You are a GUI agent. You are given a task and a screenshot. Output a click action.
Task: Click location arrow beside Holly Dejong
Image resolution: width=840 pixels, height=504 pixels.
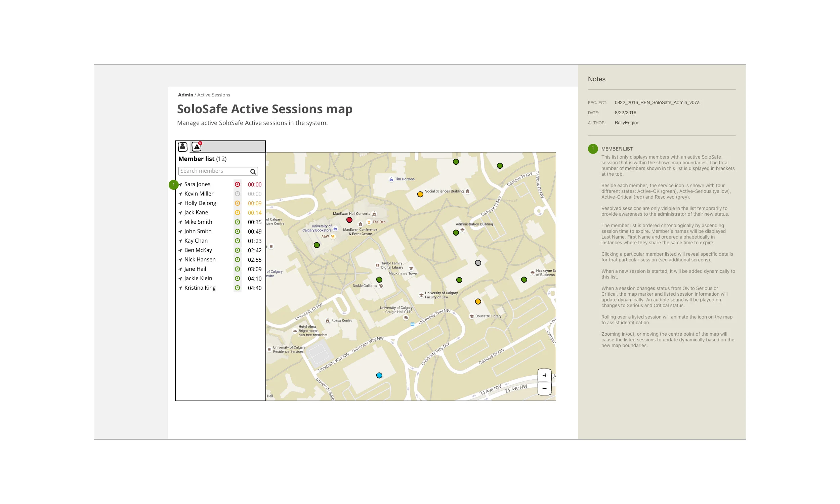tap(180, 203)
